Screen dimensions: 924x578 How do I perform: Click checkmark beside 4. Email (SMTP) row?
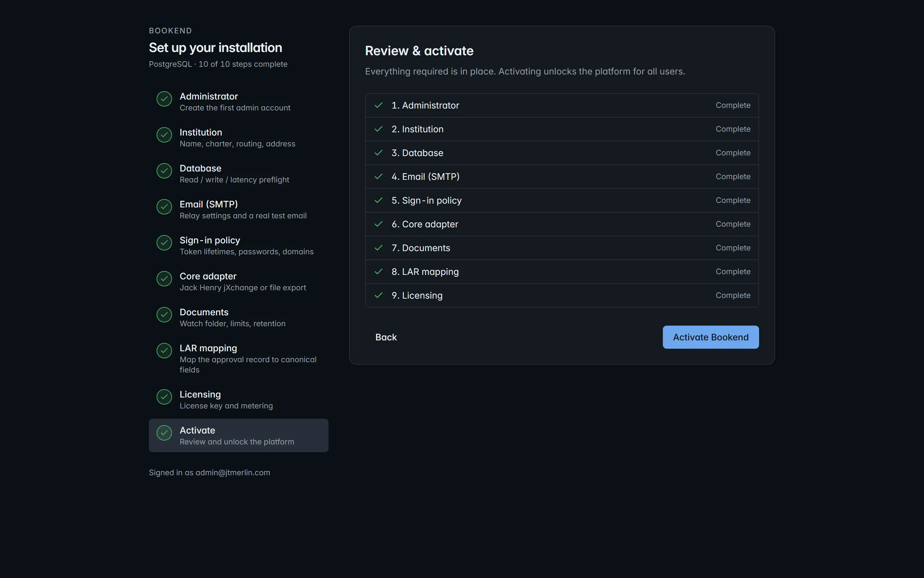tap(378, 176)
